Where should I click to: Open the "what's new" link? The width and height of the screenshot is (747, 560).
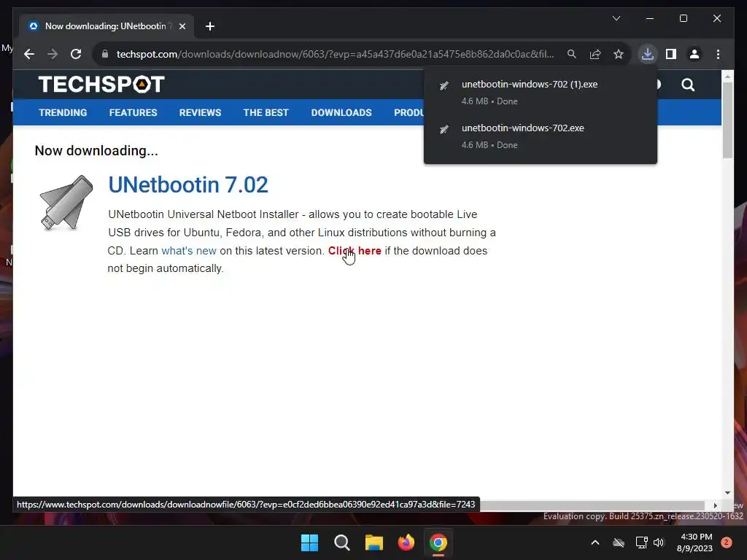[189, 251]
